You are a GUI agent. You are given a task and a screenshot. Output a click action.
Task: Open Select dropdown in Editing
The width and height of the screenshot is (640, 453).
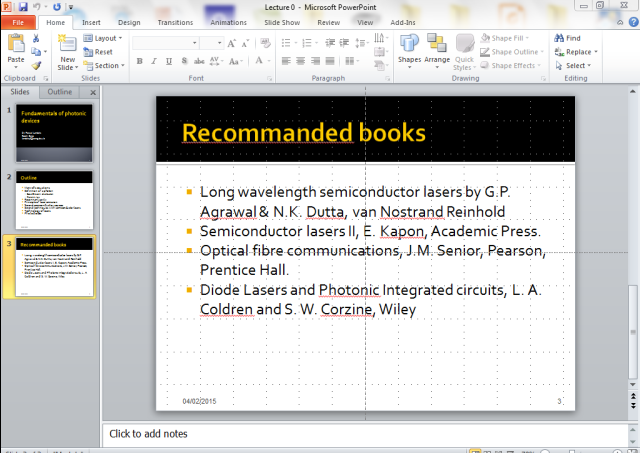tap(573, 65)
